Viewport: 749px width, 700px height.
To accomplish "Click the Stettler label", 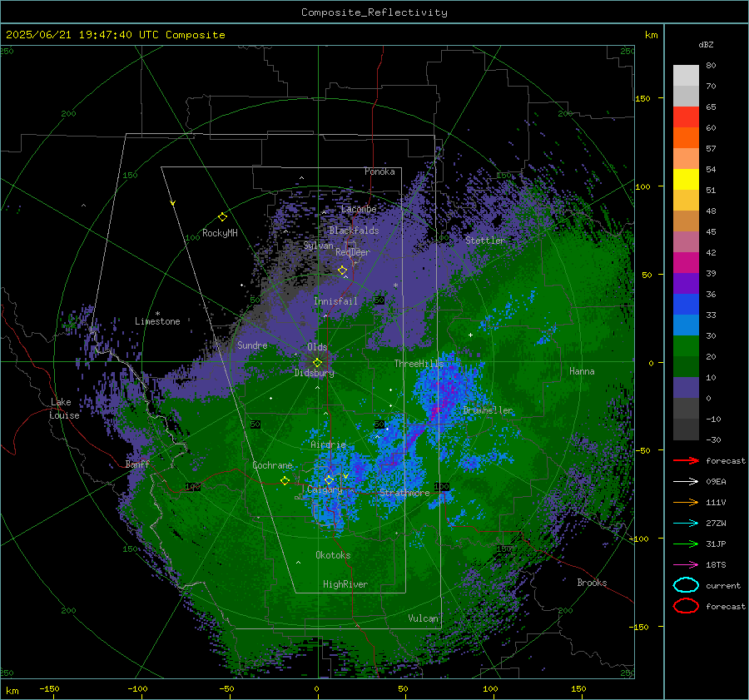I will [485, 241].
